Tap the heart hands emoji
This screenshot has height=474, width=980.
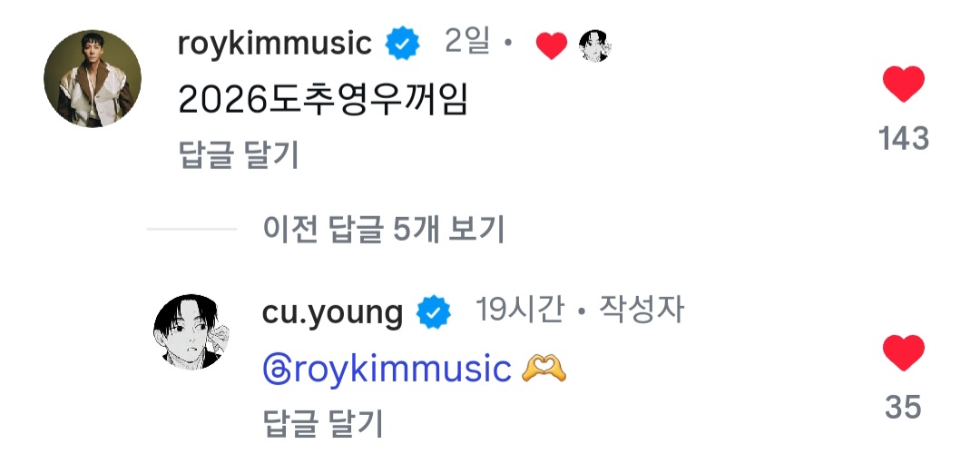pos(544,369)
